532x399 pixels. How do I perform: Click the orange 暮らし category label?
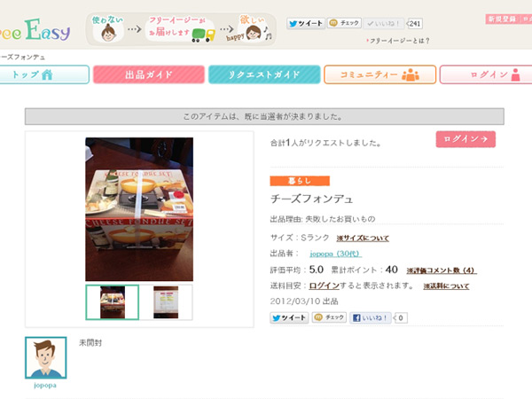click(x=300, y=181)
